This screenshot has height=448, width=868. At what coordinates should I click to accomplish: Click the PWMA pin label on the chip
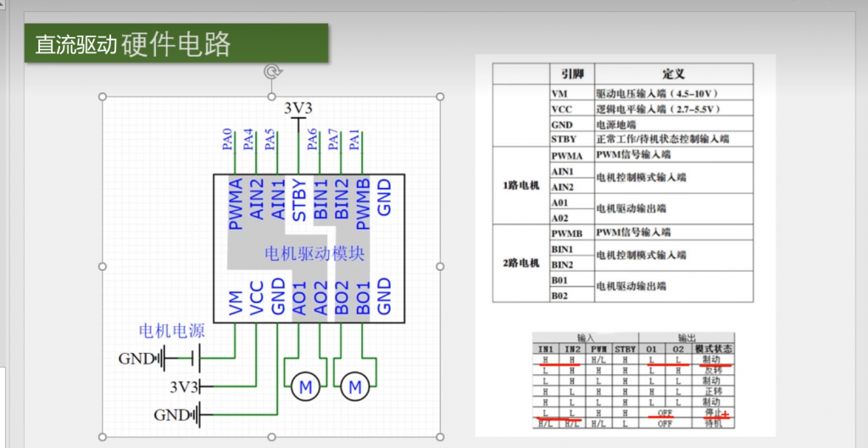pos(236,204)
